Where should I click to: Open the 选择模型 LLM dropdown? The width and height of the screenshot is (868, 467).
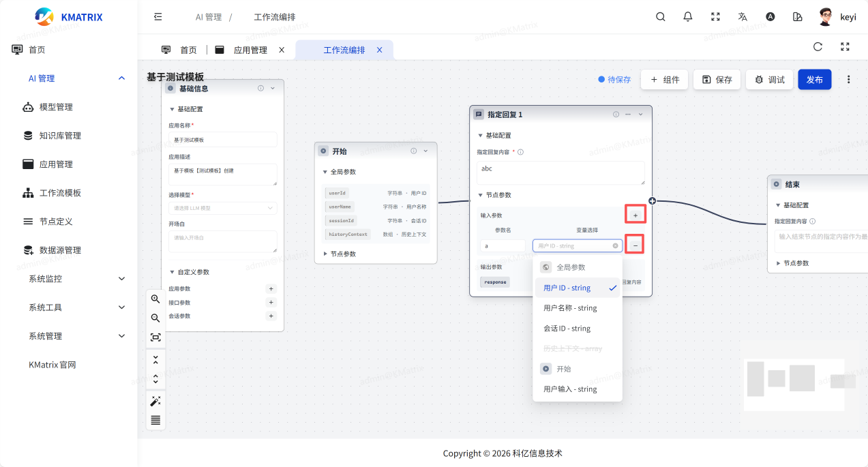click(x=222, y=208)
